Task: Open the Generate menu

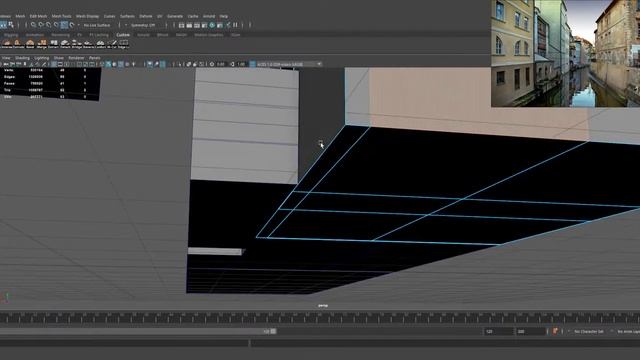Action: 175,16
